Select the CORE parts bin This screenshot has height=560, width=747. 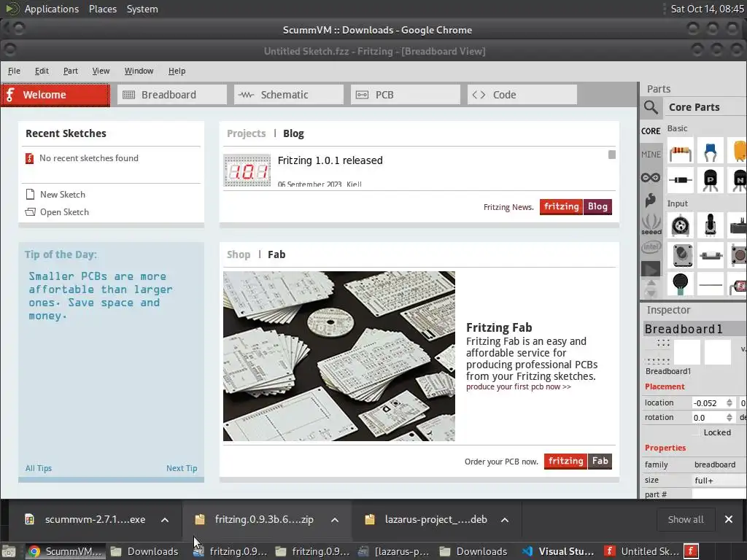pos(651,131)
